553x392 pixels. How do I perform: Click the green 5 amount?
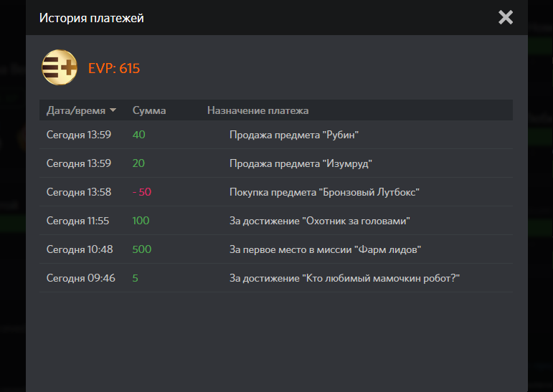pyautogui.click(x=136, y=278)
